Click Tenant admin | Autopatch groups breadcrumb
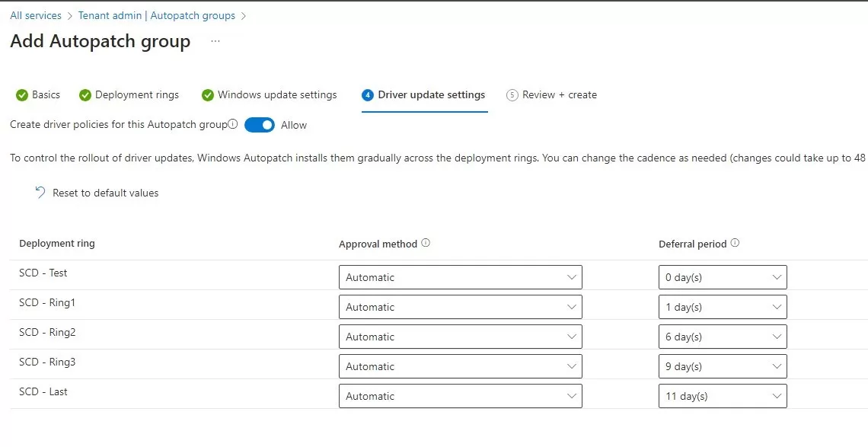This screenshot has height=447, width=868. pyautogui.click(x=157, y=15)
